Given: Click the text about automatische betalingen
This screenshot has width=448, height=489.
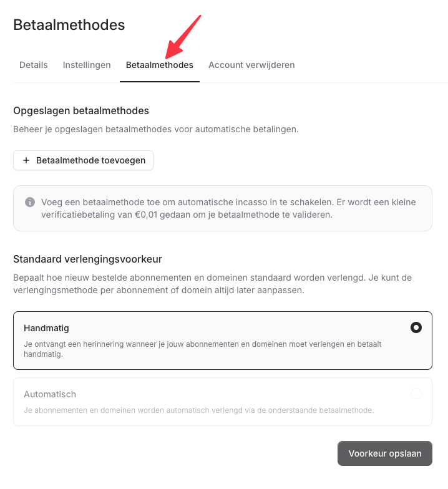Looking at the screenshot, I should click(156, 130).
